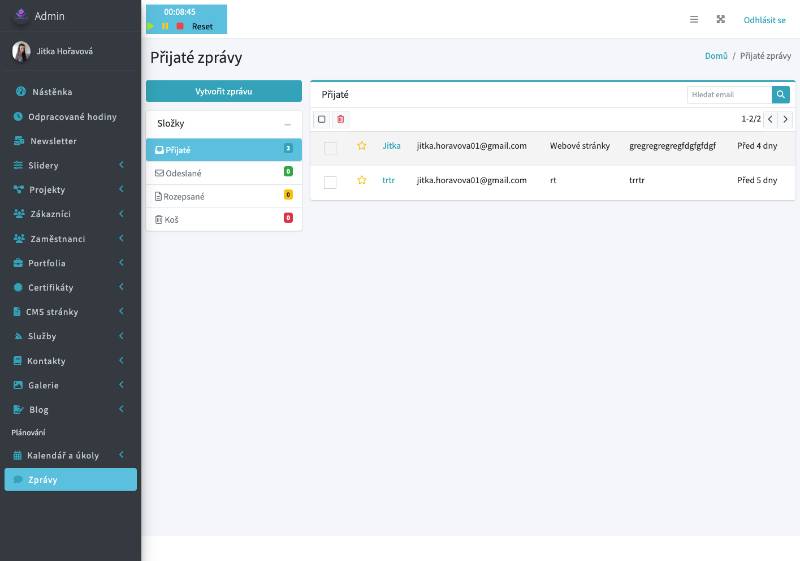Click the Vytvořit zprávu button
The image size is (800, 561).
point(223,91)
